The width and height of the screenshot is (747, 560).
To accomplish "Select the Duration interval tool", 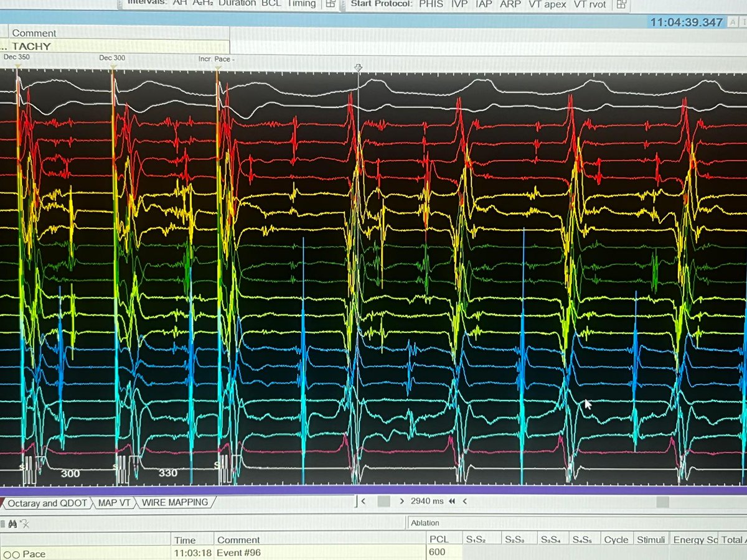I will coord(237,3).
